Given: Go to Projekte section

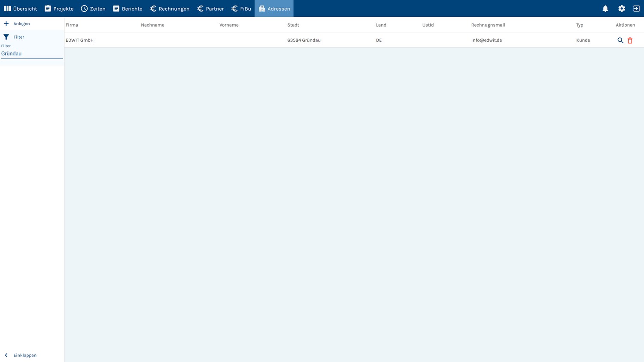Looking at the screenshot, I should tap(59, 9).
